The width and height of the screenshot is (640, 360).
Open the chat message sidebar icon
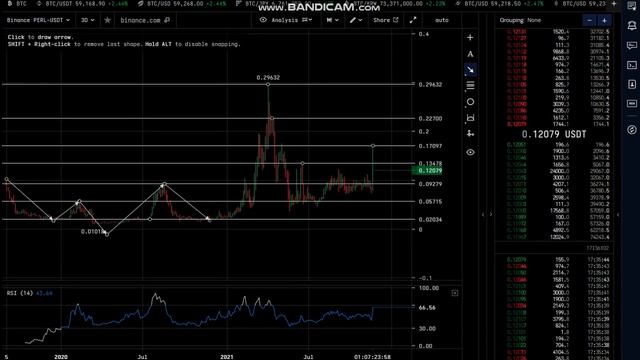click(x=631, y=46)
